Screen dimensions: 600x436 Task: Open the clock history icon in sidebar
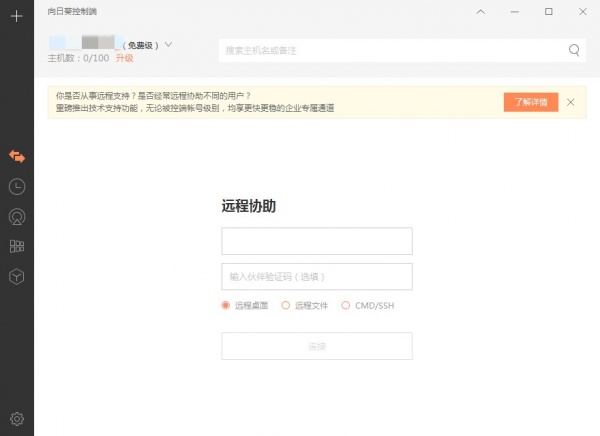click(16, 186)
